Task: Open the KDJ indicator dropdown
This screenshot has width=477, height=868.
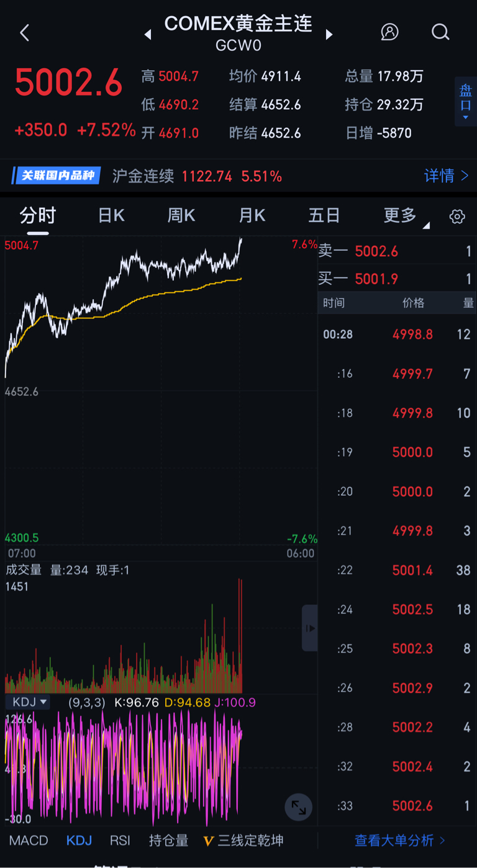Action: pos(27,702)
